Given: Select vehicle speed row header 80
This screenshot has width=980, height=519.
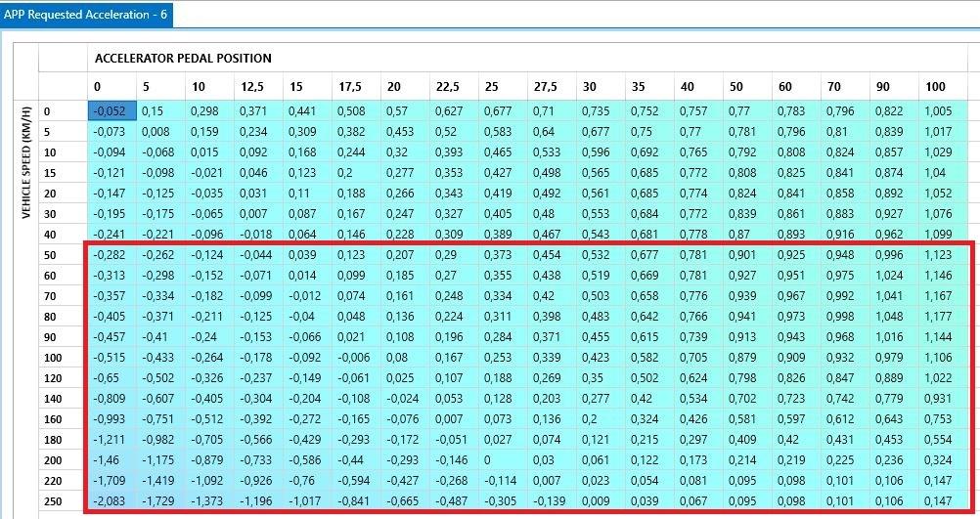Looking at the screenshot, I should (x=63, y=316).
